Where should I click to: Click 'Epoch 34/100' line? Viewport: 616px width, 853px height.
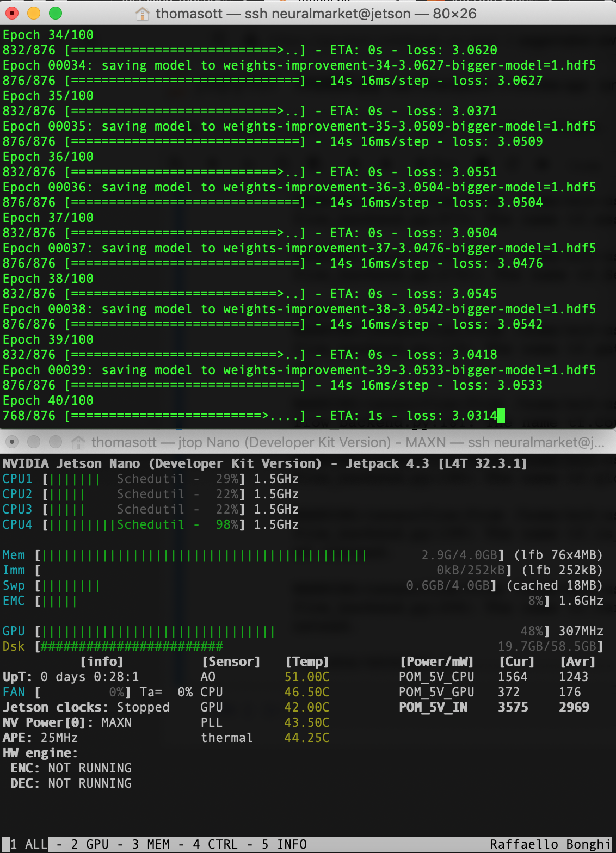[48, 35]
